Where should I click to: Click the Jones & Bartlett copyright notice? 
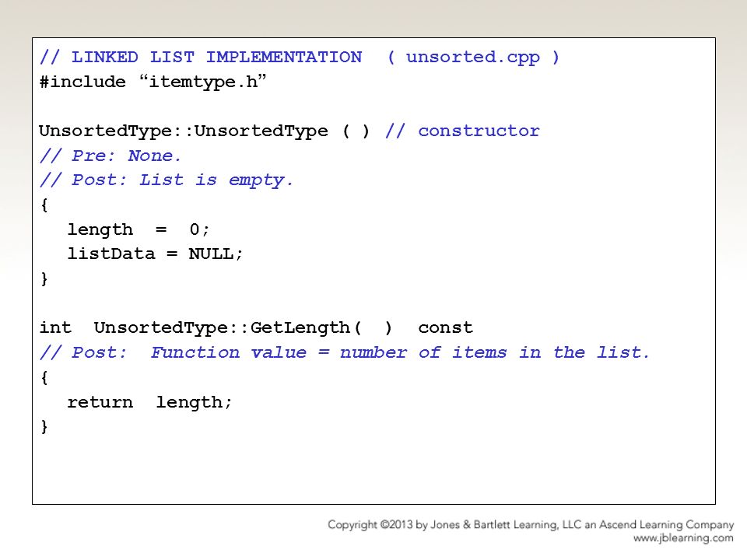[x=531, y=525]
